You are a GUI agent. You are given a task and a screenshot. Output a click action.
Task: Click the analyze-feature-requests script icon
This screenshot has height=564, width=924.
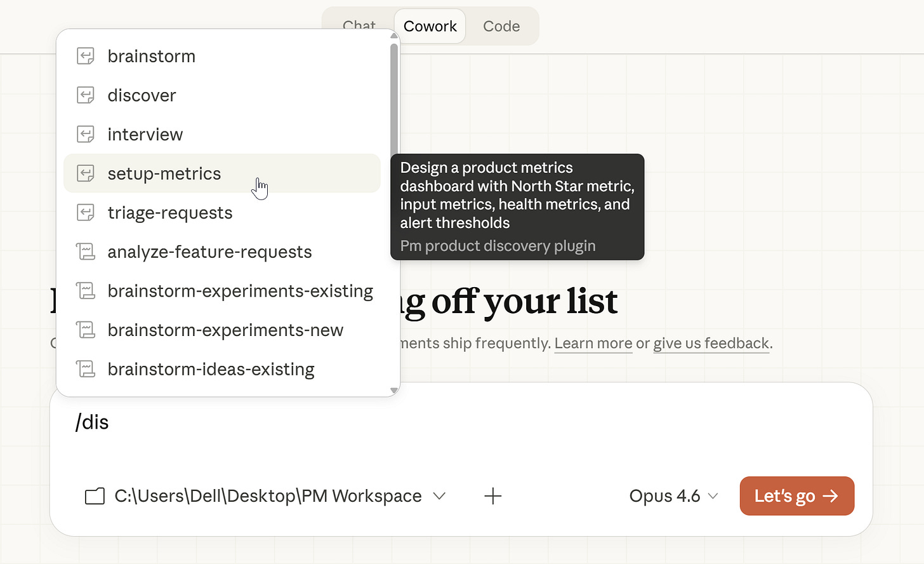[x=86, y=252]
